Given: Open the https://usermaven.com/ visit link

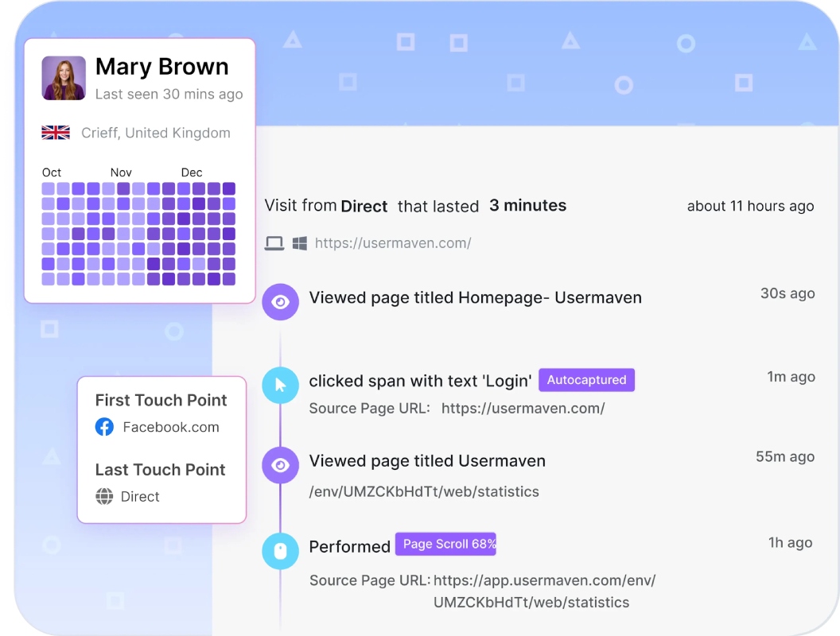Looking at the screenshot, I should pos(393,243).
